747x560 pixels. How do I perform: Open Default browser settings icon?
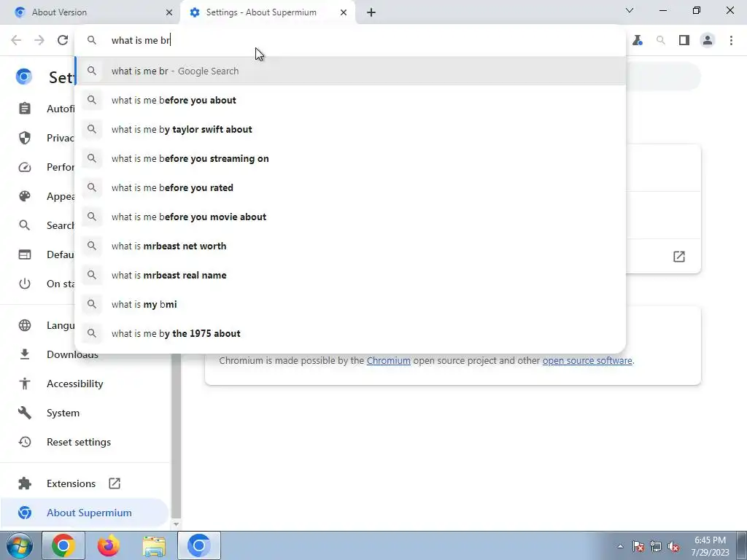coord(24,254)
